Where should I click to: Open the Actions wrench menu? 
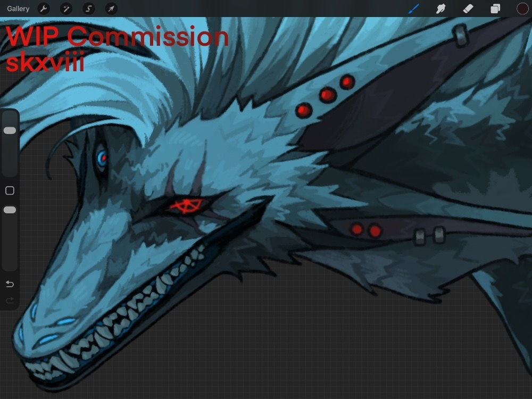(x=44, y=9)
